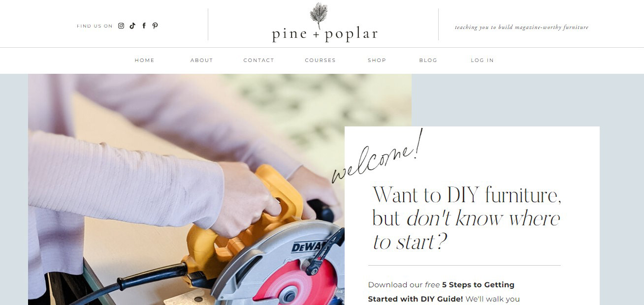Viewport: 644px width, 305px height.
Task: Click the italic 'to start?' heading line
Action: click(410, 242)
